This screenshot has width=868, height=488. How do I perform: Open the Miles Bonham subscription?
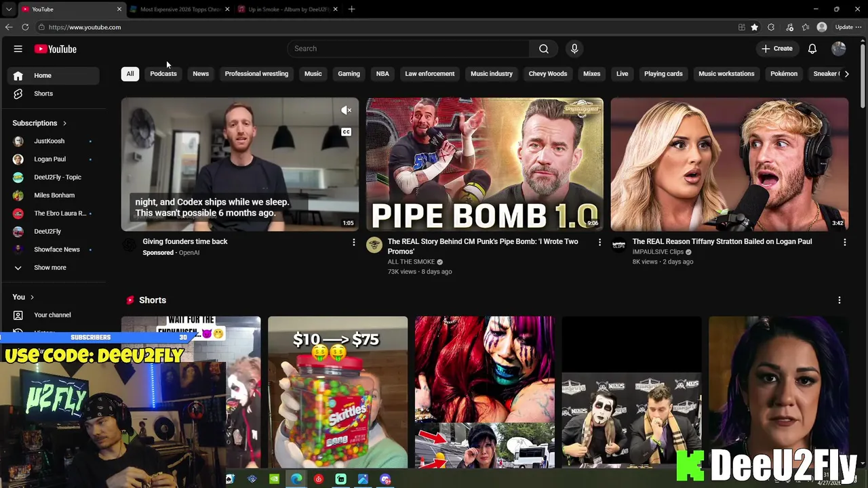pyautogui.click(x=54, y=195)
